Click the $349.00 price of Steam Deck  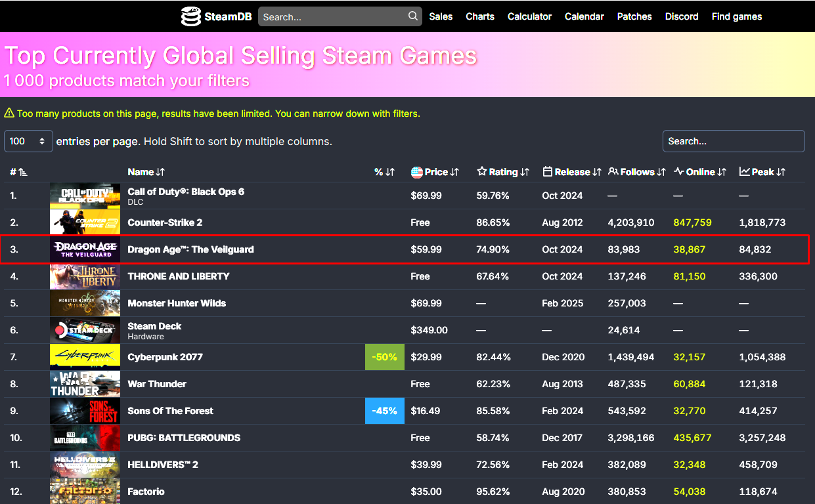(x=430, y=330)
